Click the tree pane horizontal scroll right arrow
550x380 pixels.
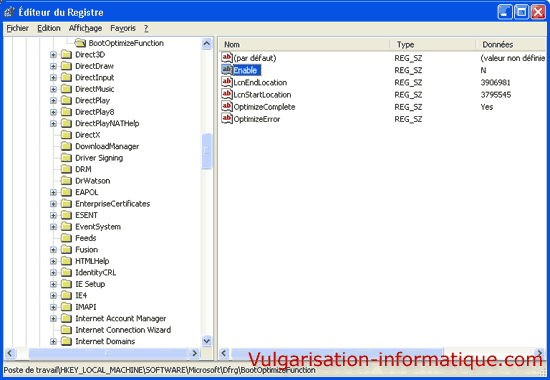tap(195, 353)
